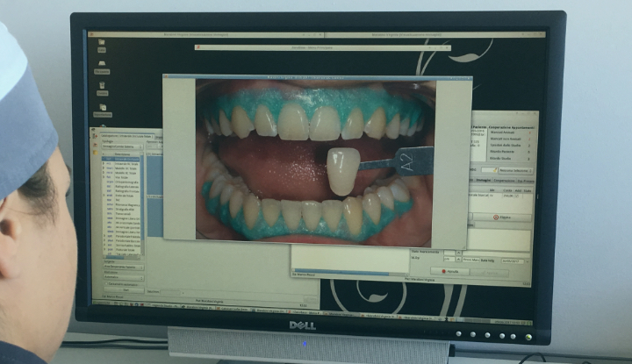
Task: Open the Nessuna Selezione dropdown
Action: 515,171
